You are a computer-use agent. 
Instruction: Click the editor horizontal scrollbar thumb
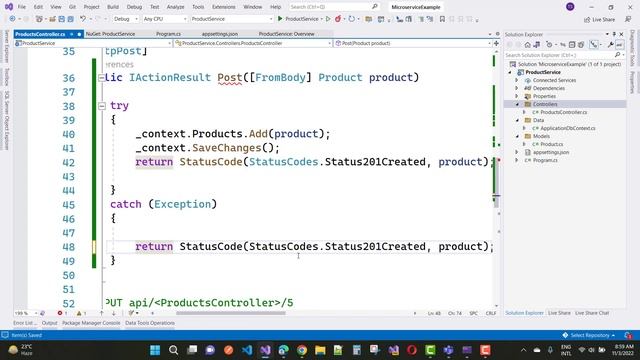point(231,313)
